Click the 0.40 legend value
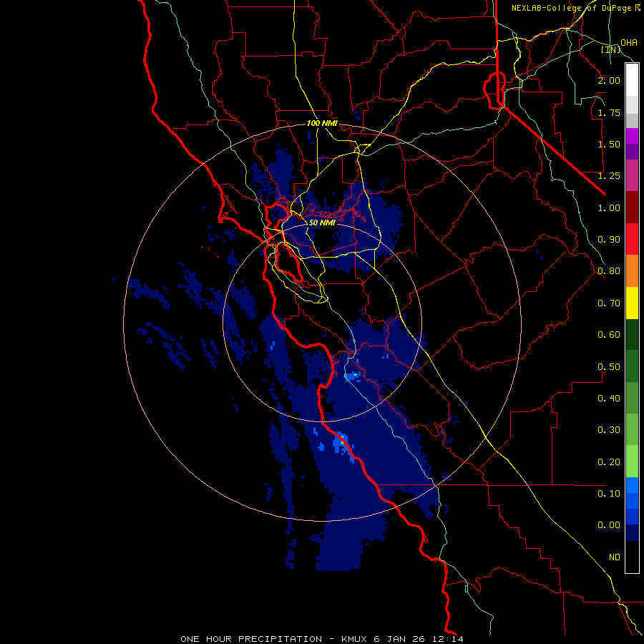Image resolution: width=644 pixels, height=644 pixels. [x=609, y=399]
